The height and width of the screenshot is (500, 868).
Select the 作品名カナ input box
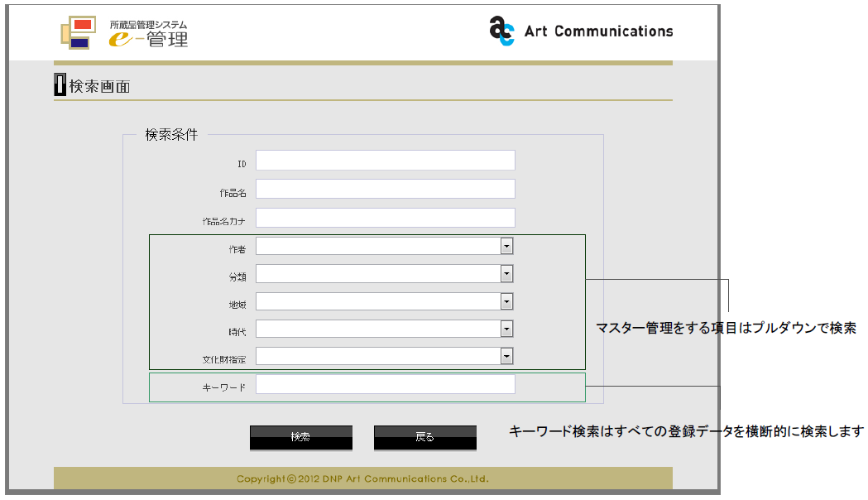(x=385, y=218)
